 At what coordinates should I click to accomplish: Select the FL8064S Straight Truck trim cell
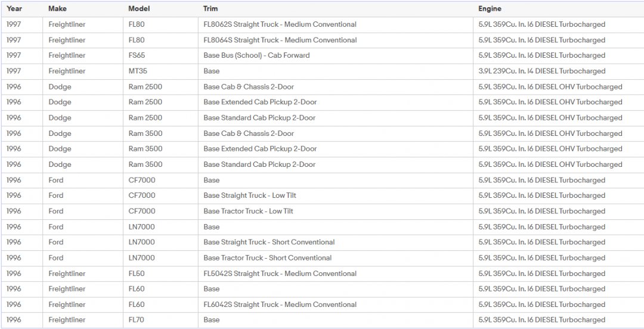pos(280,40)
